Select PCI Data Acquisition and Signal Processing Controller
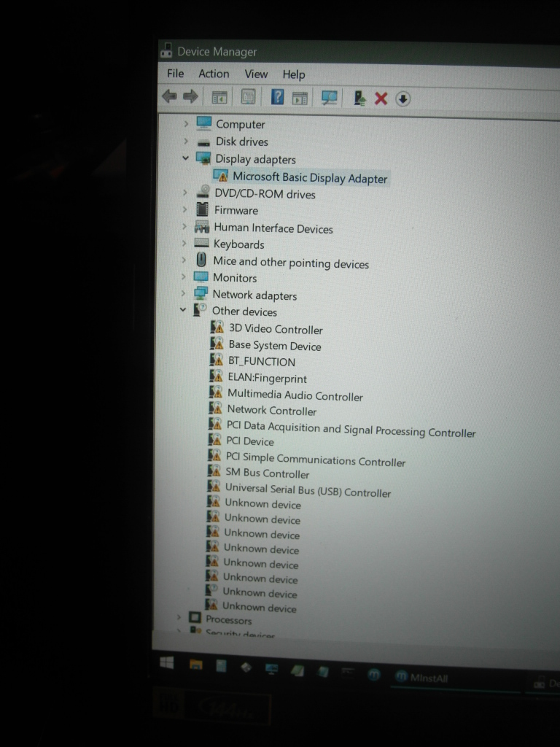This screenshot has height=747, width=560. tap(351, 429)
